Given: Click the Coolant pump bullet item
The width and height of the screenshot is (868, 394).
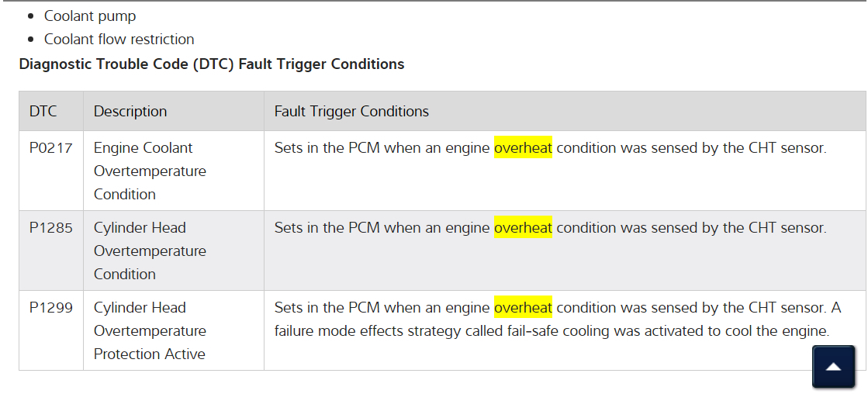Looking at the screenshot, I should [x=90, y=16].
